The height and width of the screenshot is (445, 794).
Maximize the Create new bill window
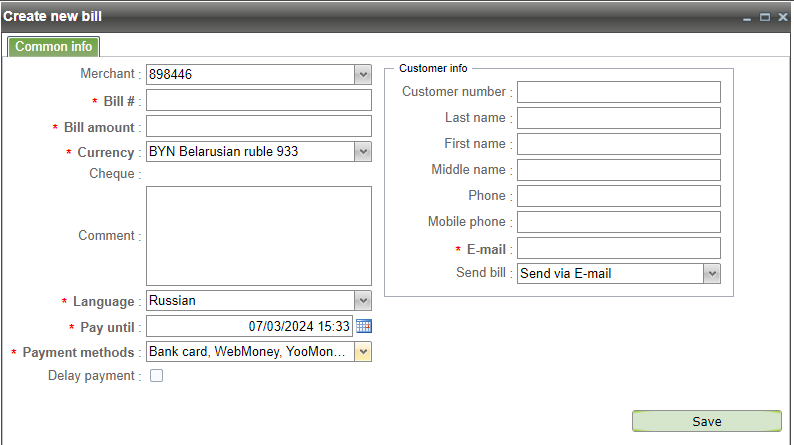tap(764, 17)
